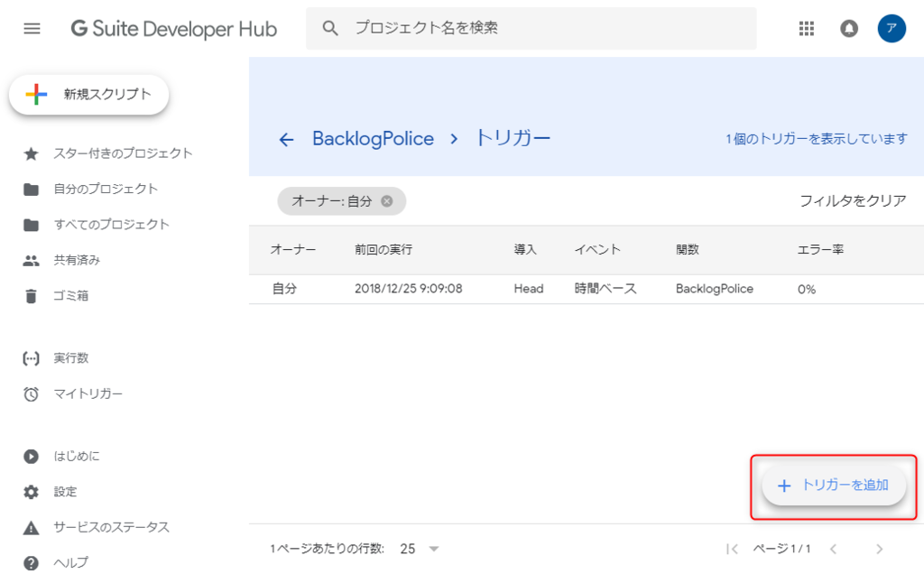Clear filters with フィルタをクリア
This screenshot has width=924, height=574.
click(x=853, y=201)
